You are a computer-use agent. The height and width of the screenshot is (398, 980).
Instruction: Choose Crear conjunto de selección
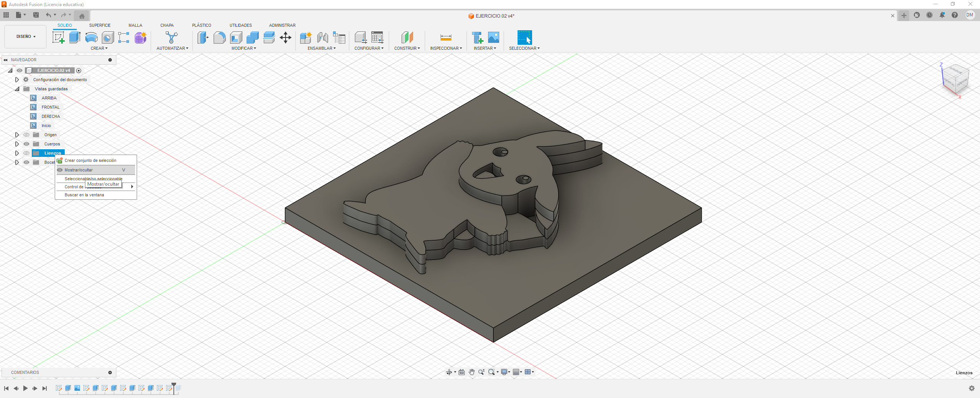(96, 160)
